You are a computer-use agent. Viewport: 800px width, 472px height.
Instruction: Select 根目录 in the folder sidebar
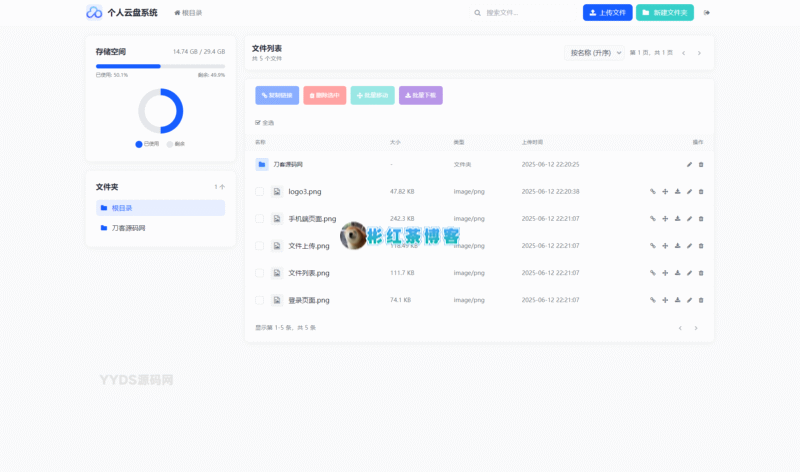pyautogui.click(x=160, y=208)
